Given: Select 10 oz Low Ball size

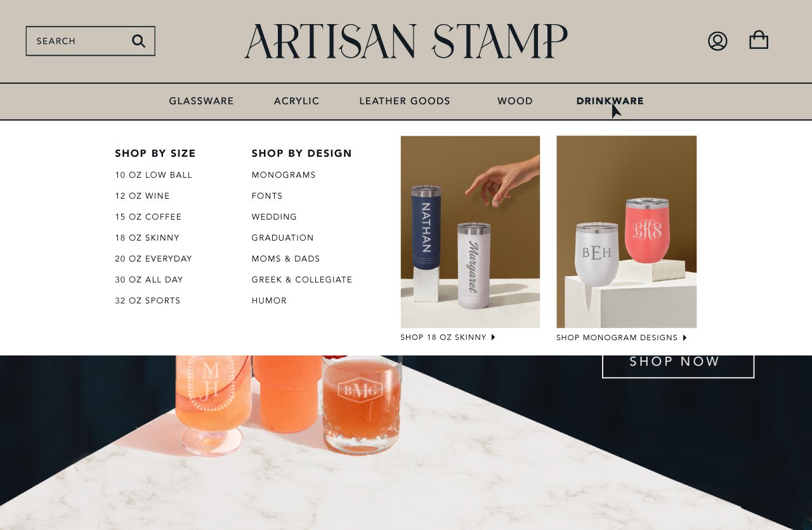Looking at the screenshot, I should click(x=154, y=175).
